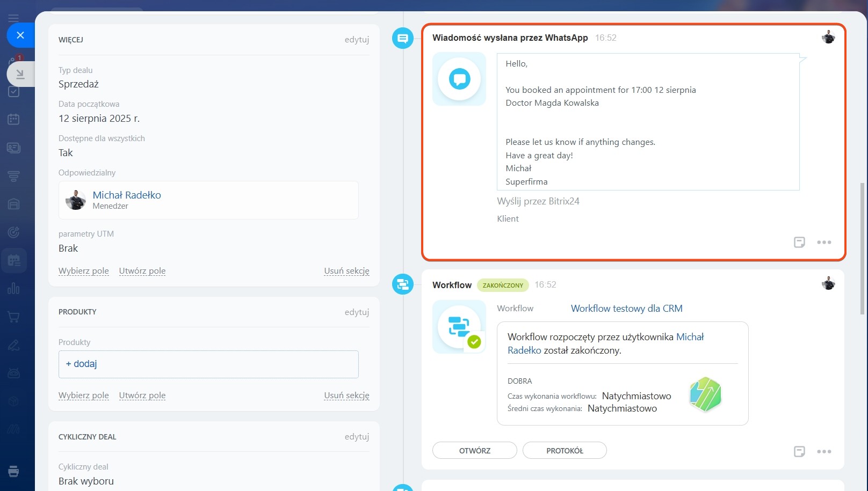868x491 pixels.
Task: Click Usuń sekcję under WIĘCEJ section
Action: point(346,271)
